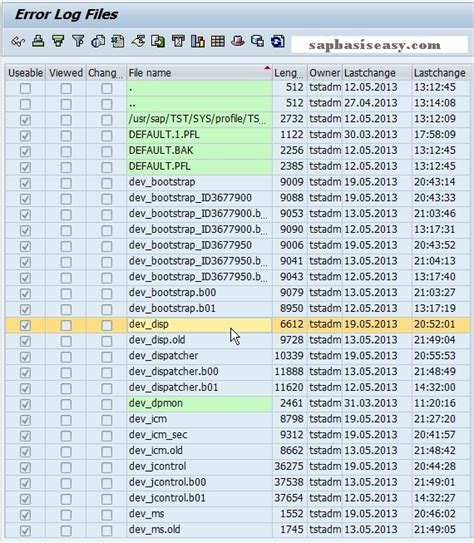Image resolution: width=474 pixels, height=543 pixels.
Task: Select the dev_dispatcher file name
Action: click(x=163, y=356)
